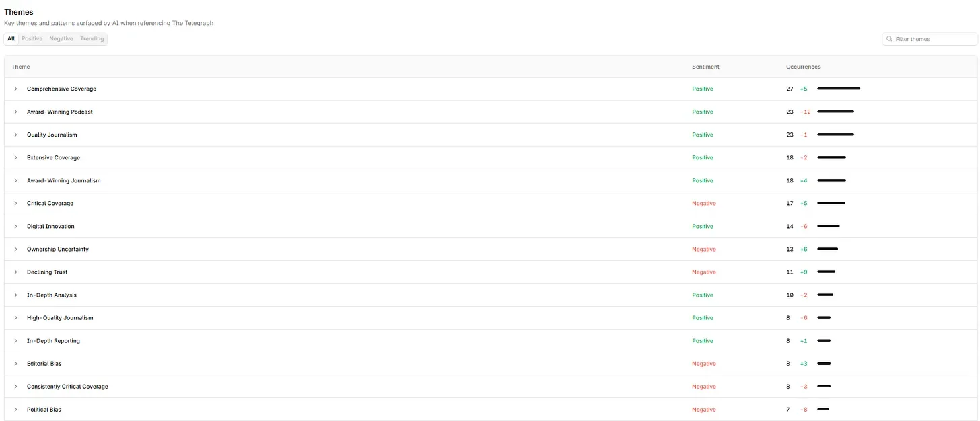This screenshot has height=421, width=980.
Task: Click the +9 change for Declining Trust
Action: [804, 272]
